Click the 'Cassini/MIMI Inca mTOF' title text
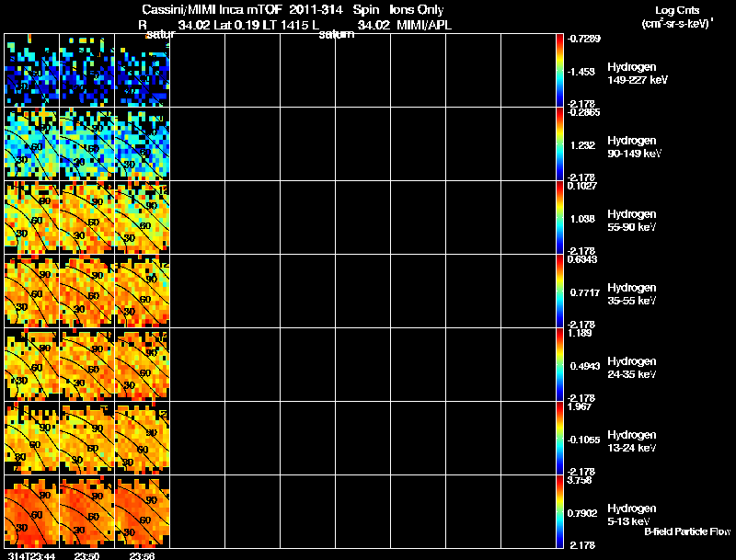This screenshot has height=560, width=736. (x=212, y=10)
